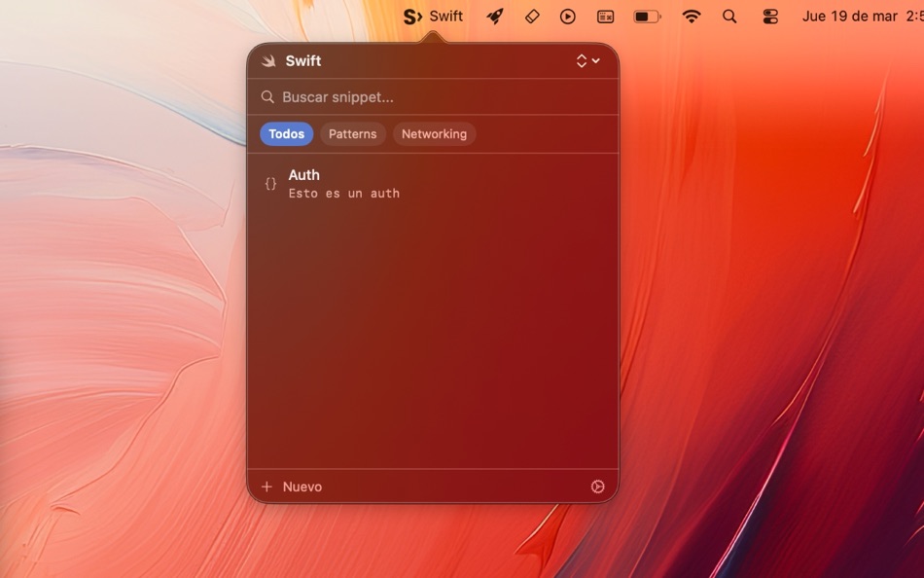The height and width of the screenshot is (578, 924).
Task: Click the Swift menu bar title
Action: [447, 16]
